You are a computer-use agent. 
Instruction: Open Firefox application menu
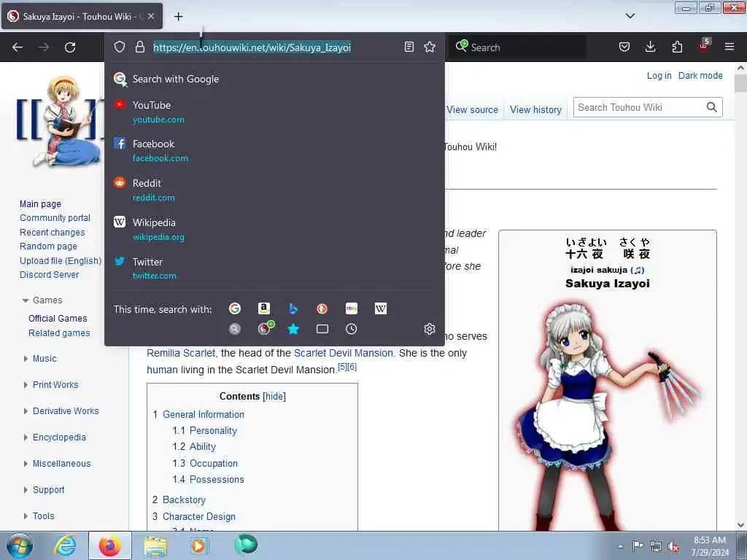pyautogui.click(x=729, y=47)
